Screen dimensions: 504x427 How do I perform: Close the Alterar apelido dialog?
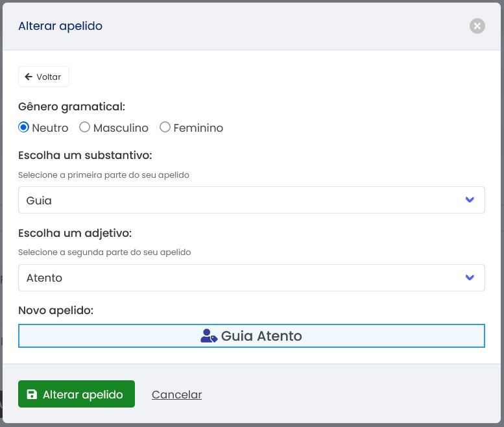coord(477,26)
